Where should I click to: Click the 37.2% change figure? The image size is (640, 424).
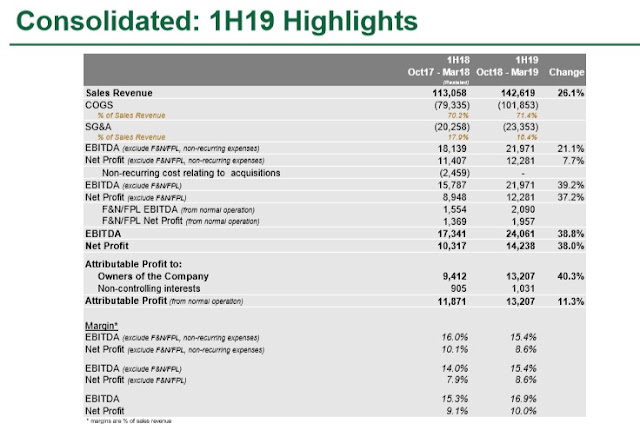click(x=571, y=198)
